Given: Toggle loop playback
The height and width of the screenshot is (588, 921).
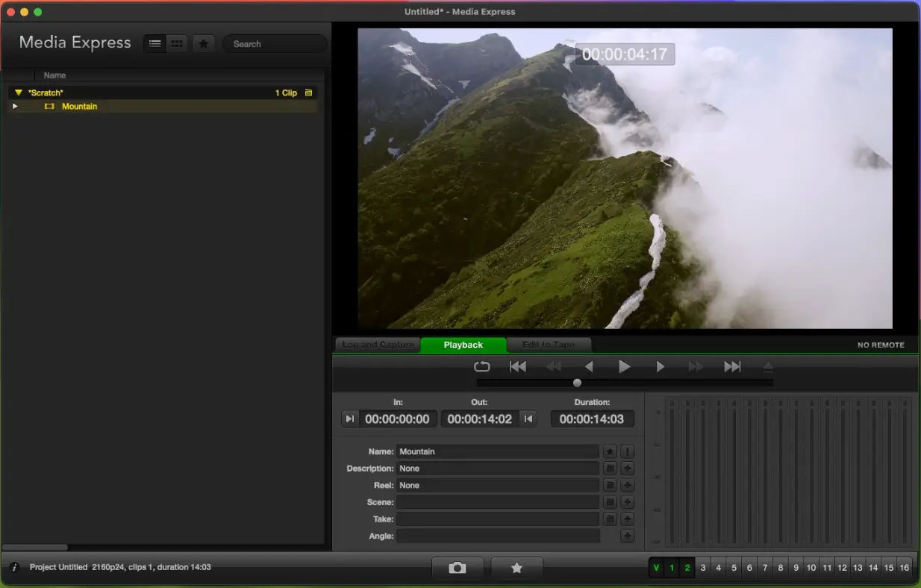Looking at the screenshot, I should [x=482, y=366].
